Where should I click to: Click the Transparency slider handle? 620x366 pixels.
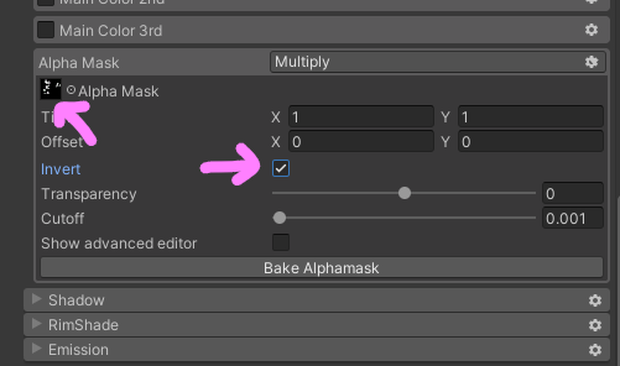click(x=404, y=193)
